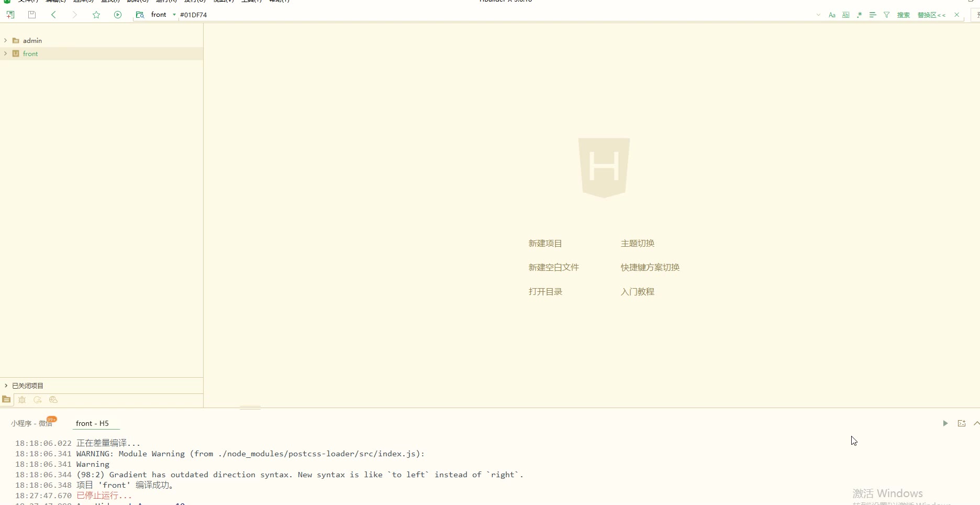Select the admin project row
The width and height of the screenshot is (980, 505).
pos(102,40)
